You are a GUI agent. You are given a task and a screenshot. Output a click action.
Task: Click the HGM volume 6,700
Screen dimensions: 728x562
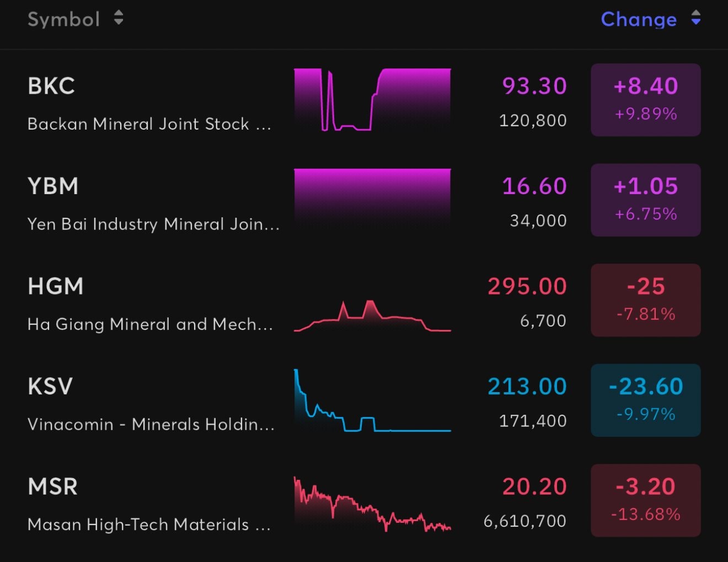coord(543,321)
